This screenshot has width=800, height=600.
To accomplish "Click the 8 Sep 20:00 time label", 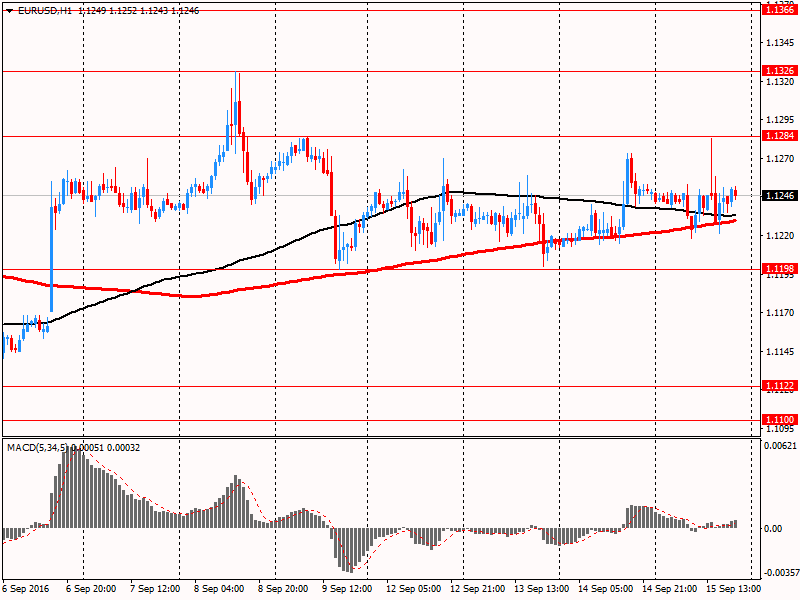I will tap(283, 589).
